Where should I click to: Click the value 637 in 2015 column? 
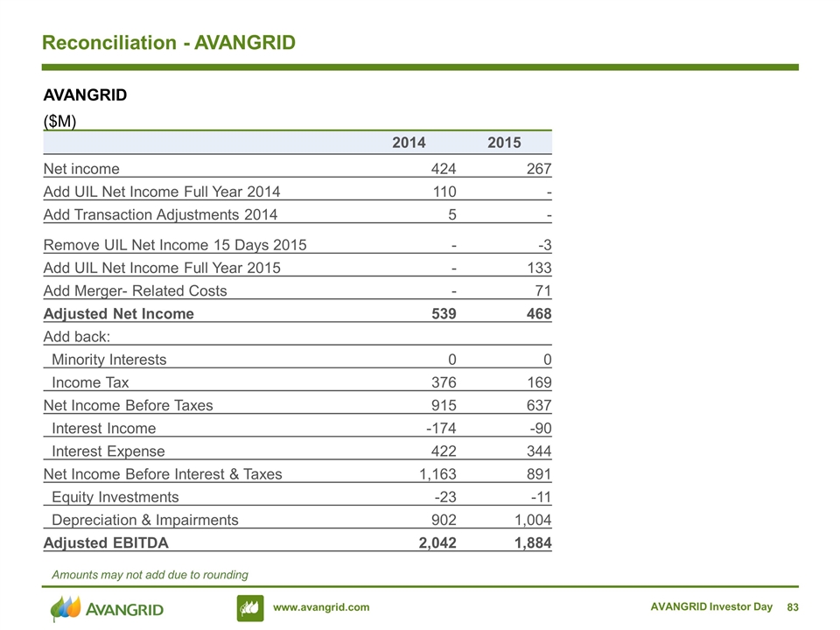coord(539,405)
